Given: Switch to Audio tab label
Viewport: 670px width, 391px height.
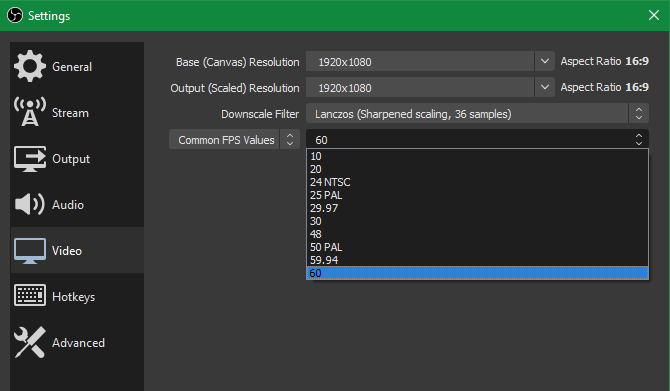Looking at the screenshot, I should (x=68, y=205).
